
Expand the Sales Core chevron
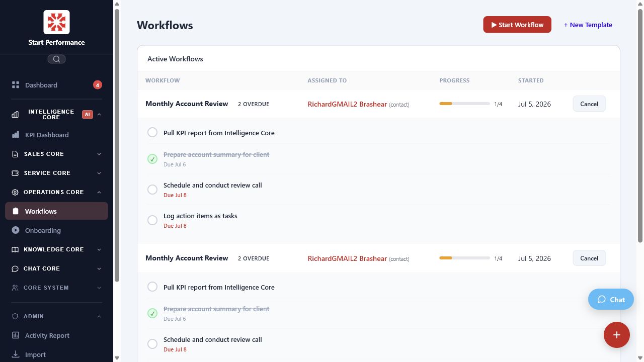(x=99, y=154)
